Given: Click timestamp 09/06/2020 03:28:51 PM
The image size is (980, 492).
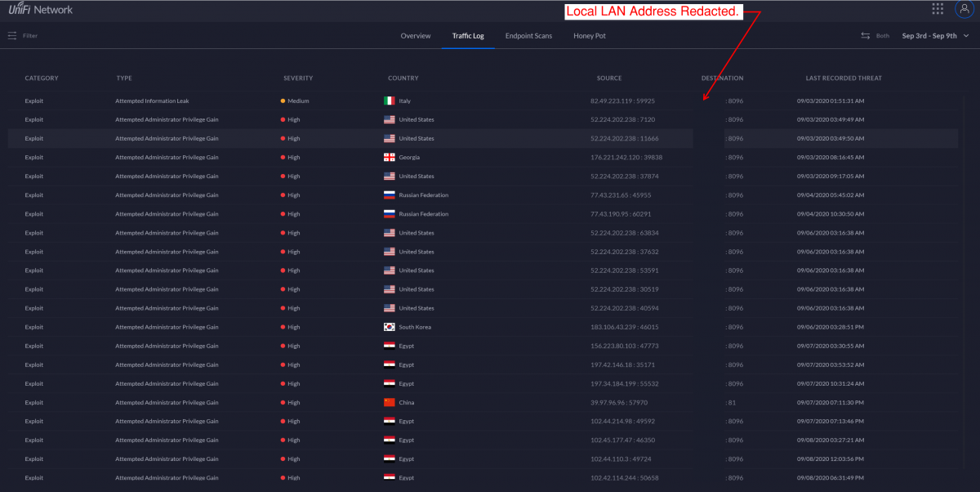Looking at the screenshot, I should (831, 327).
